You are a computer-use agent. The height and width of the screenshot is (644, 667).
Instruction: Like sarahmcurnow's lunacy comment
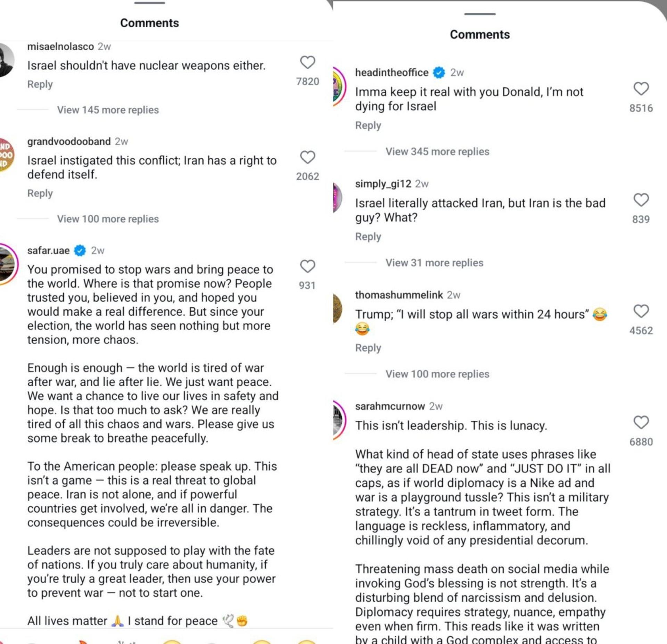pyautogui.click(x=641, y=422)
